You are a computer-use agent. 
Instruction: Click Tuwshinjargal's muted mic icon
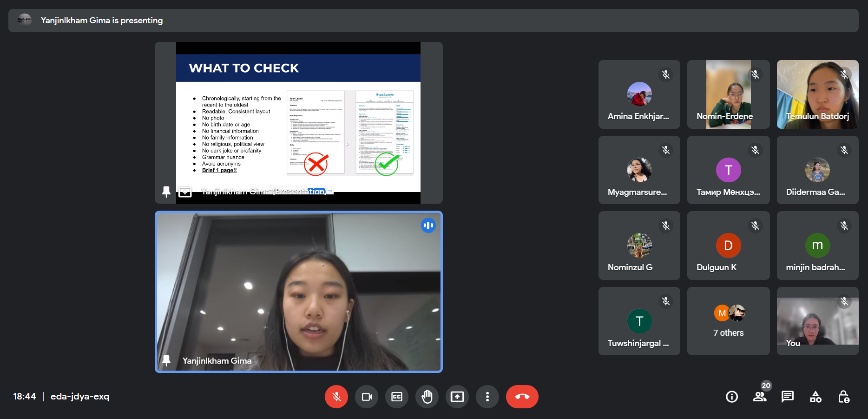coord(666,301)
